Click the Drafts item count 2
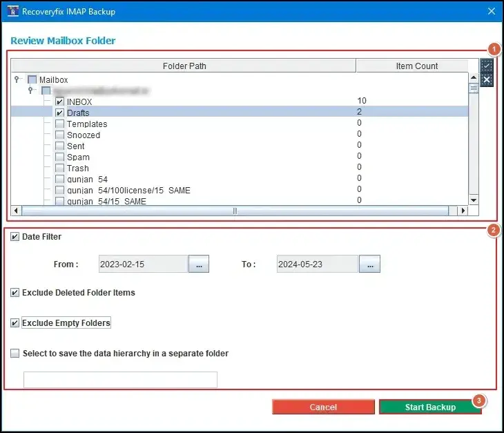This screenshot has width=504, height=433. [359, 112]
